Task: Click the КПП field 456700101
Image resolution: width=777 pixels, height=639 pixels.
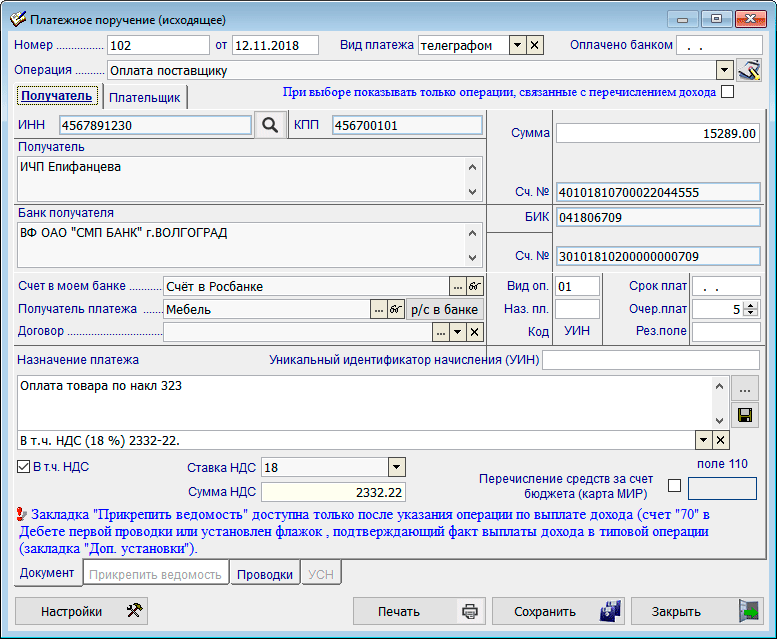Action: (x=407, y=125)
